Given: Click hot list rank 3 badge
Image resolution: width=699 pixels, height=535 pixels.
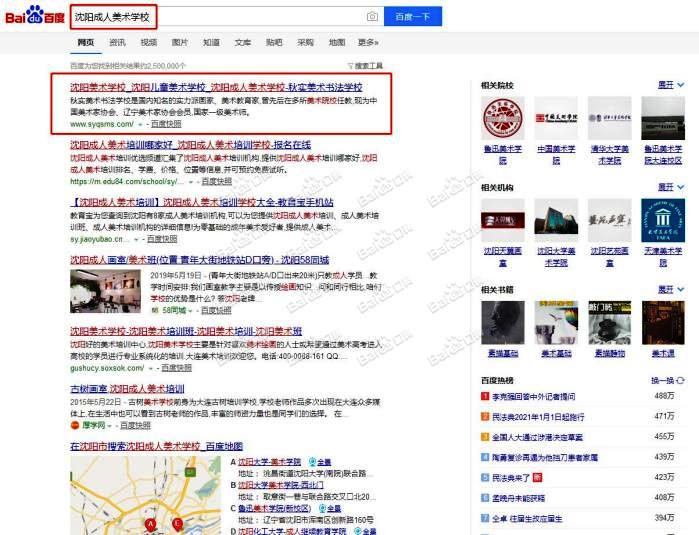Looking at the screenshot, I should tap(485, 436).
